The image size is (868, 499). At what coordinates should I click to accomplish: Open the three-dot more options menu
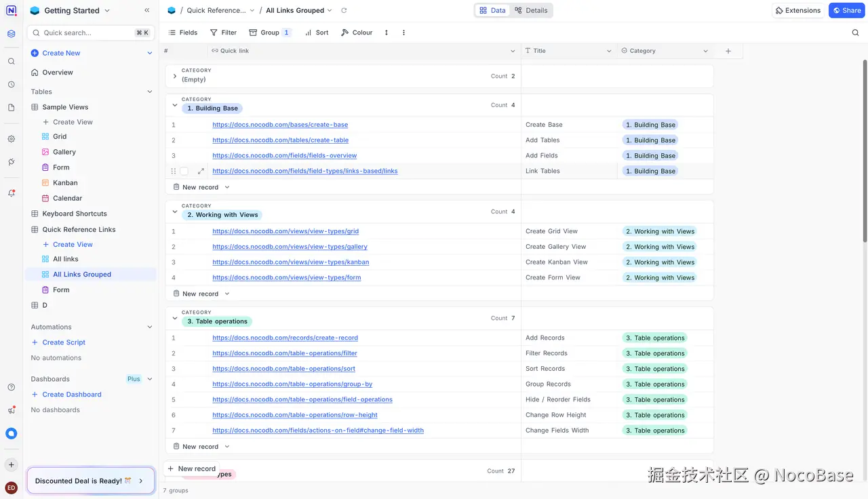coord(404,33)
